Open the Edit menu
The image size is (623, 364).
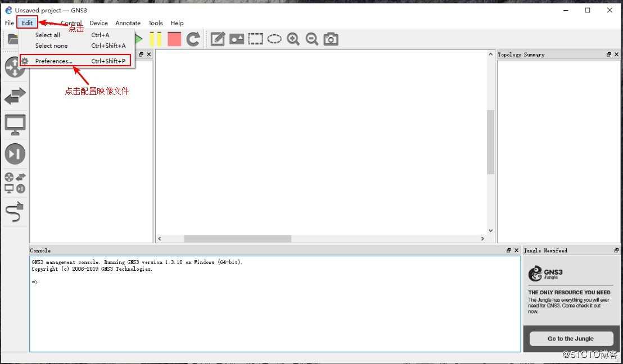pyautogui.click(x=27, y=22)
